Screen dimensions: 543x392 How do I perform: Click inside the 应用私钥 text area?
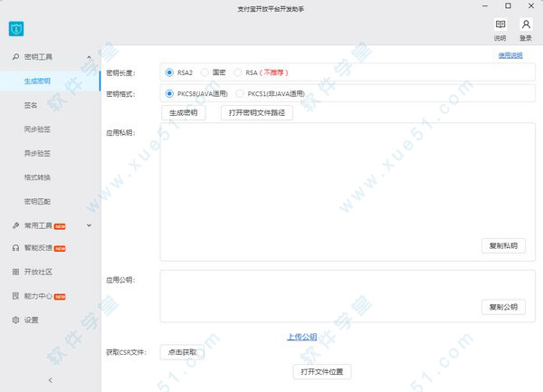(348, 192)
